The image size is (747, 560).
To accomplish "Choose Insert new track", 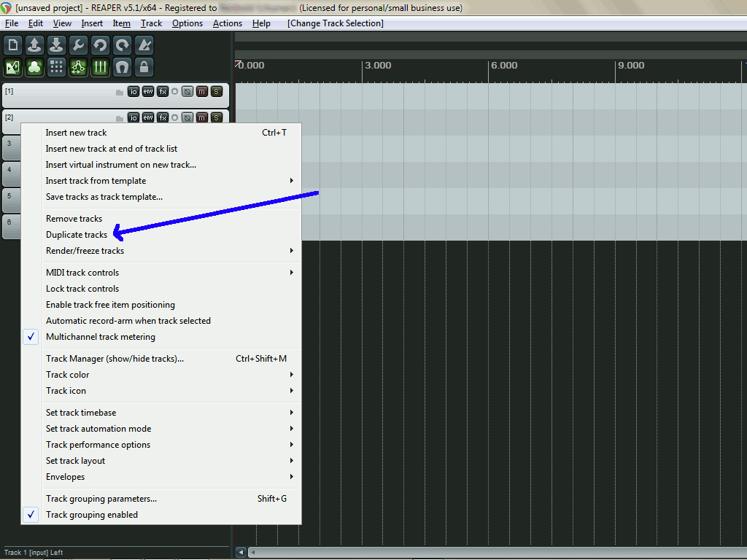I will click(x=161, y=133).
